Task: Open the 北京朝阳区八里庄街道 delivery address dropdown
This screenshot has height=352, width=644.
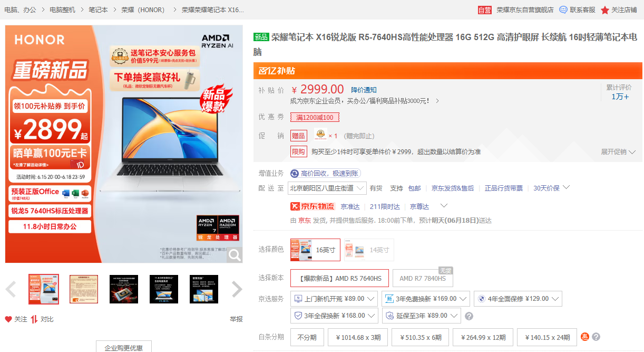Action: [x=327, y=188]
